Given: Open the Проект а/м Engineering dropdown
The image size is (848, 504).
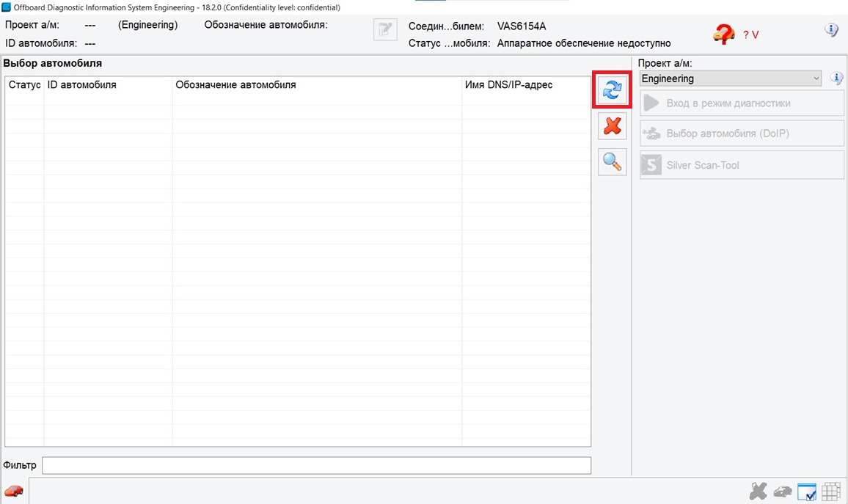Looking at the screenshot, I should point(731,78).
